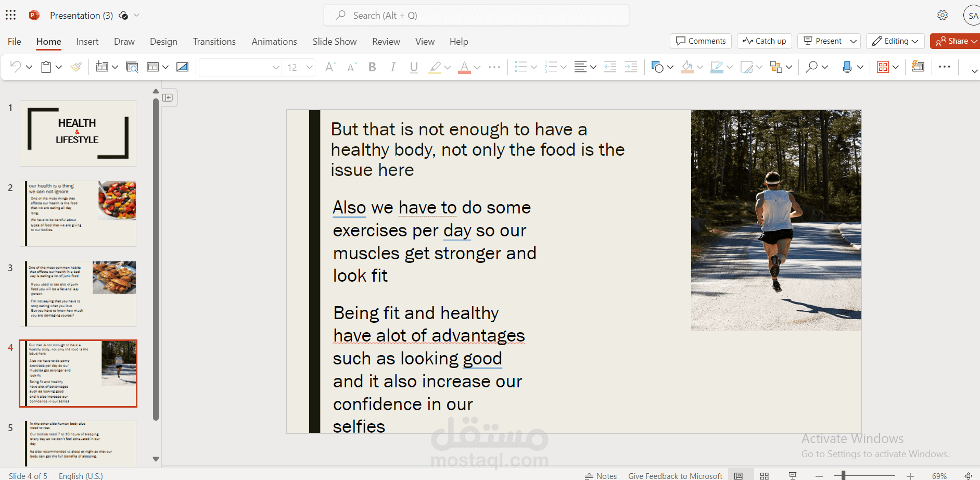Image resolution: width=980 pixels, height=480 pixels.
Task: Click the Share button
Action: pos(956,41)
